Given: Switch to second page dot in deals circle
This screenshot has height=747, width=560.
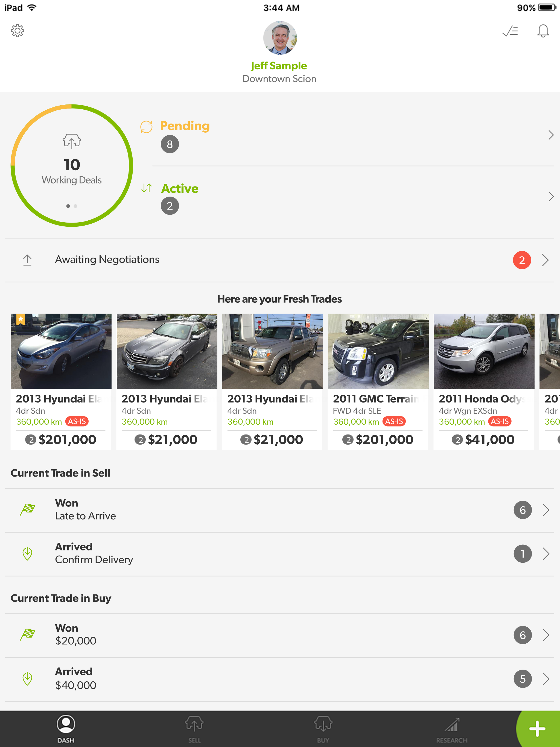Looking at the screenshot, I should click(x=76, y=206).
